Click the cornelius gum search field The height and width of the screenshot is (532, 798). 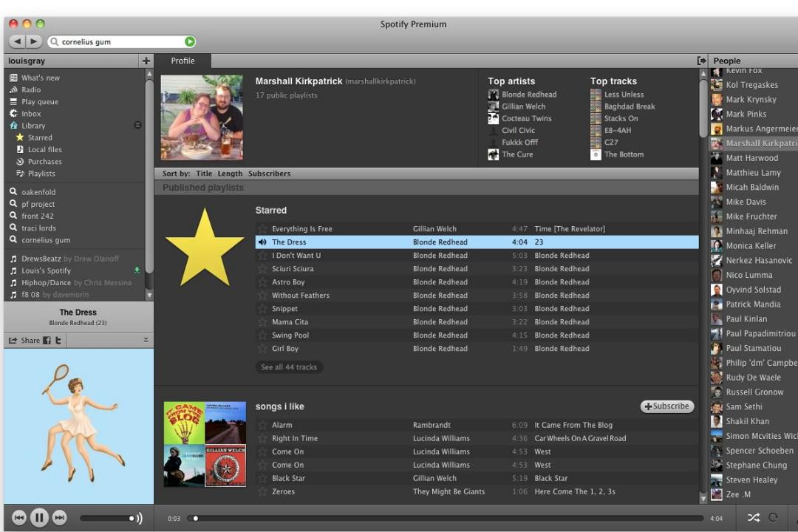pyautogui.click(x=121, y=41)
